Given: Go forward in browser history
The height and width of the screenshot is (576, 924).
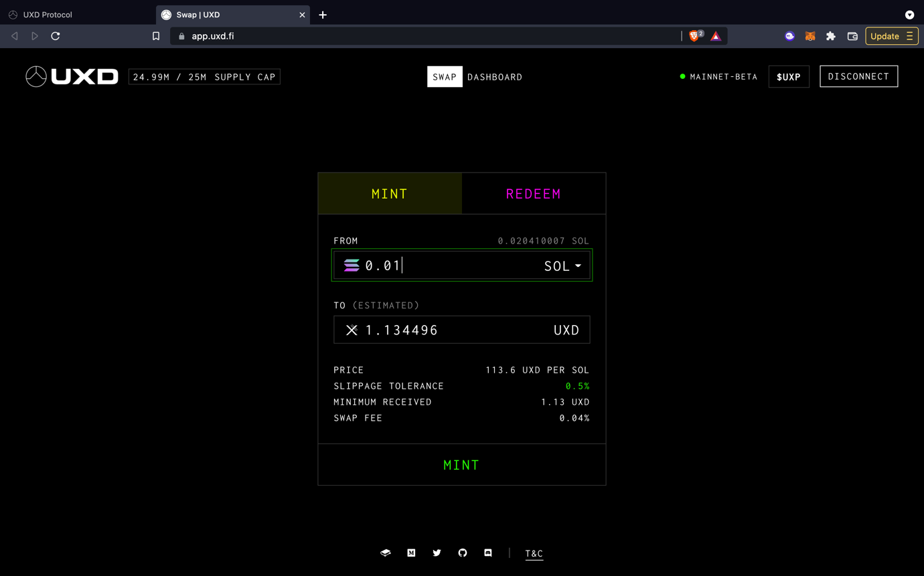Looking at the screenshot, I should pyautogui.click(x=35, y=36).
